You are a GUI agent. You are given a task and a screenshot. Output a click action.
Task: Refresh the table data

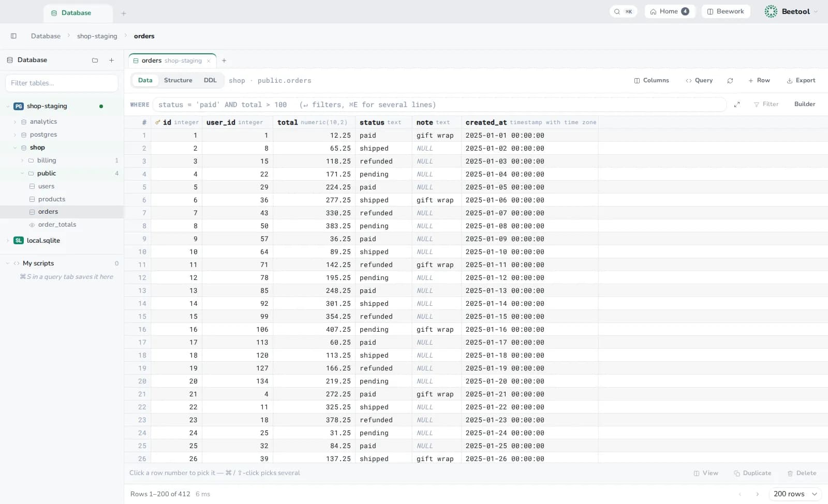point(730,81)
